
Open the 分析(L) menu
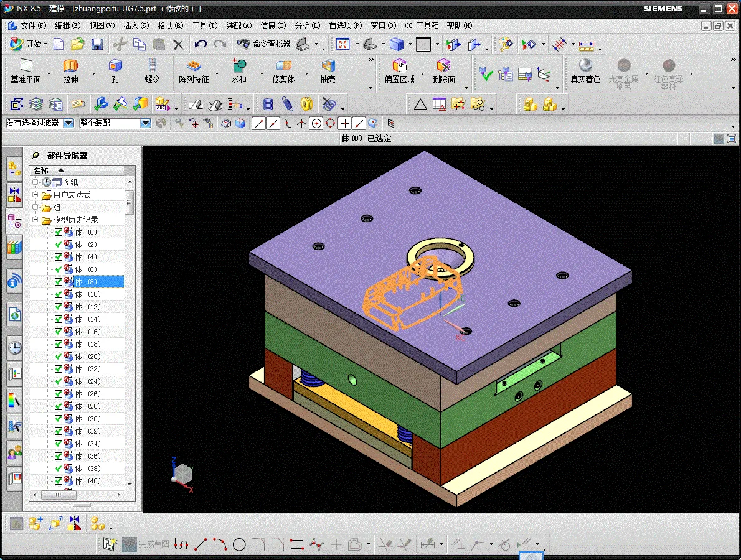[x=308, y=26]
